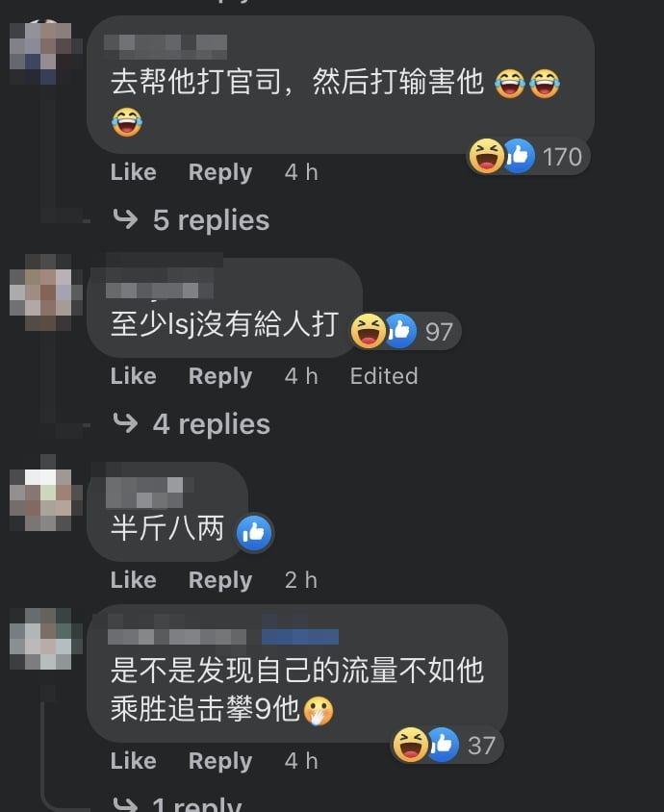Screen dimensions: 664x812
Task: Click the reply arrow icon beside 5 replies
Action: pyautogui.click(x=125, y=219)
